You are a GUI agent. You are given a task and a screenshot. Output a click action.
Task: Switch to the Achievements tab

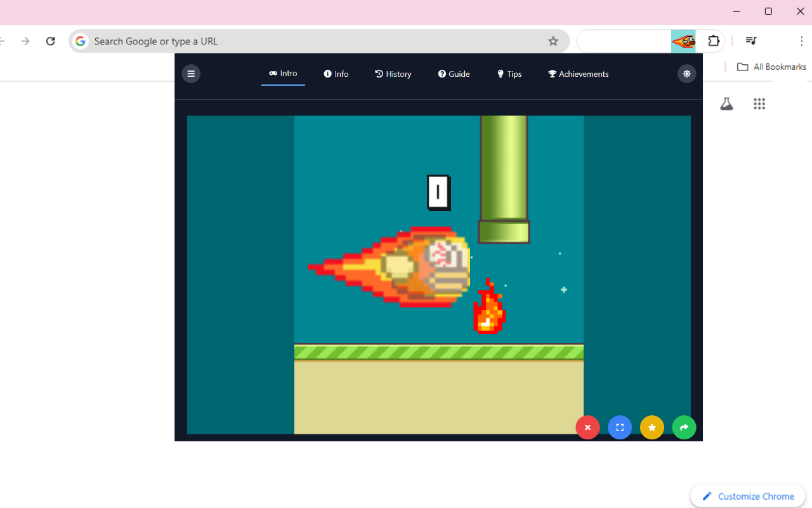[x=578, y=74]
